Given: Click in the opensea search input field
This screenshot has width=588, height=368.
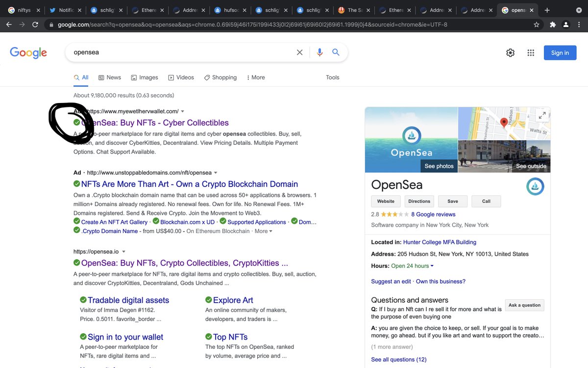Looking at the screenshot, I should click(x=181, y=53).
